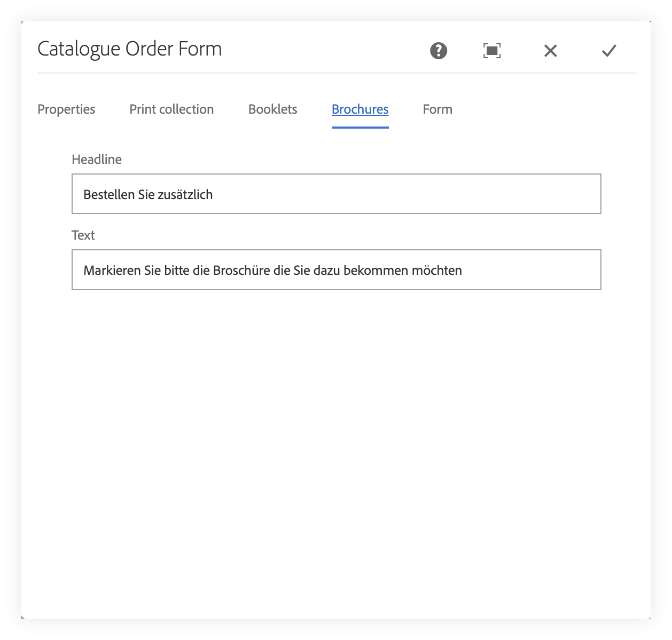This screenshot has height=640, width=672.
Task: Switch to the Form tab
Action: [x=437, y=109]
